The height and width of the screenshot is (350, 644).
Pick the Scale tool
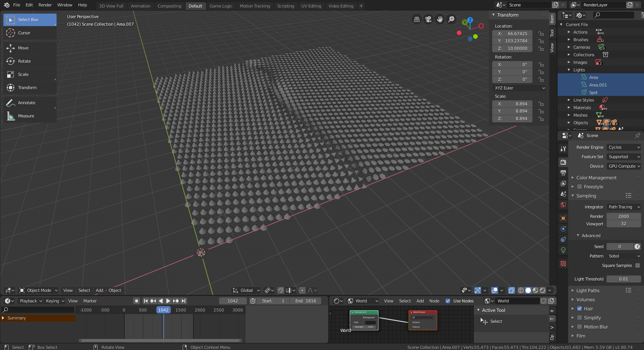pyautogui.click(x=30, y=74)
